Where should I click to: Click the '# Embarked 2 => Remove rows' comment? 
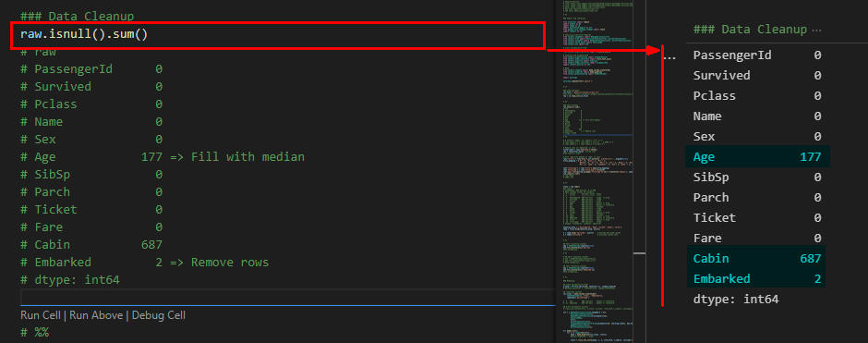click(144, 262)
